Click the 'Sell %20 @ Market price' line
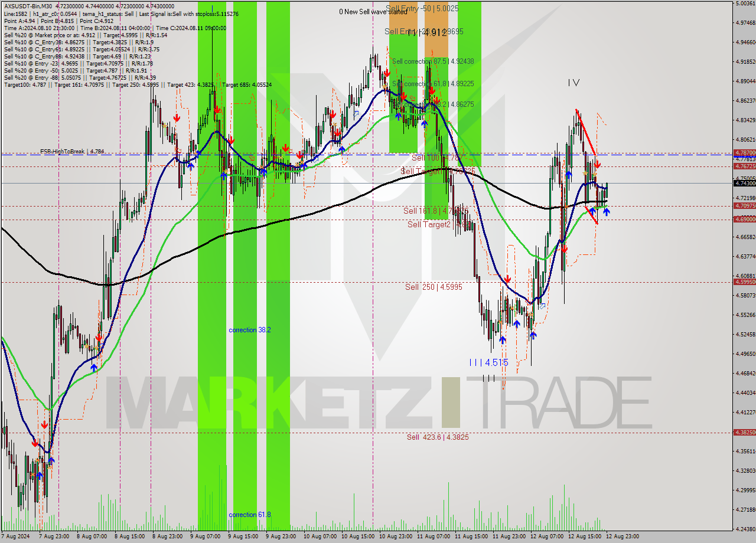 tap(86, 35)
